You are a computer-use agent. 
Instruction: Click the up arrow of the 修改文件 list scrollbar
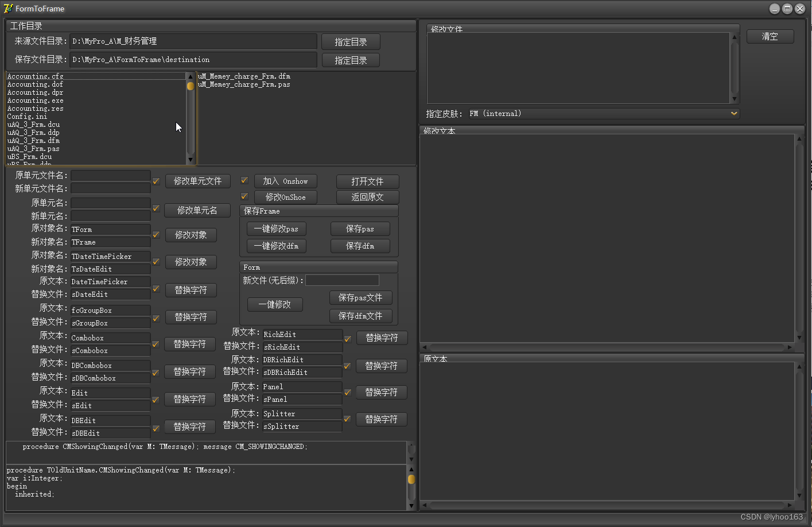[735, 37]
